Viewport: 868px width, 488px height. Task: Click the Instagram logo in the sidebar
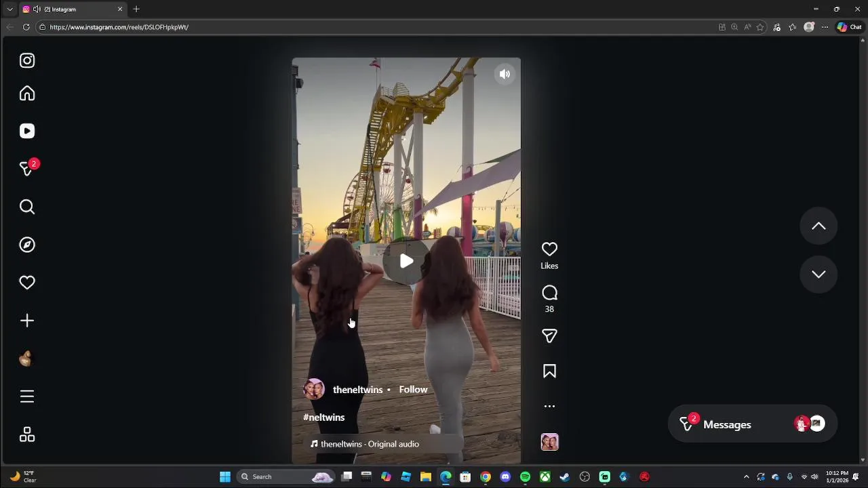pos(27,60)
